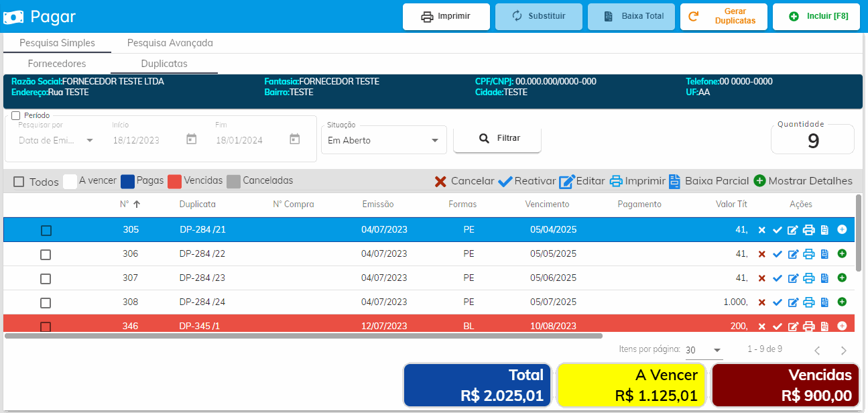Click the horizontal table scrollbar
Image resolution: width=868 pixels, height=413 pixels.
(304, 336)
